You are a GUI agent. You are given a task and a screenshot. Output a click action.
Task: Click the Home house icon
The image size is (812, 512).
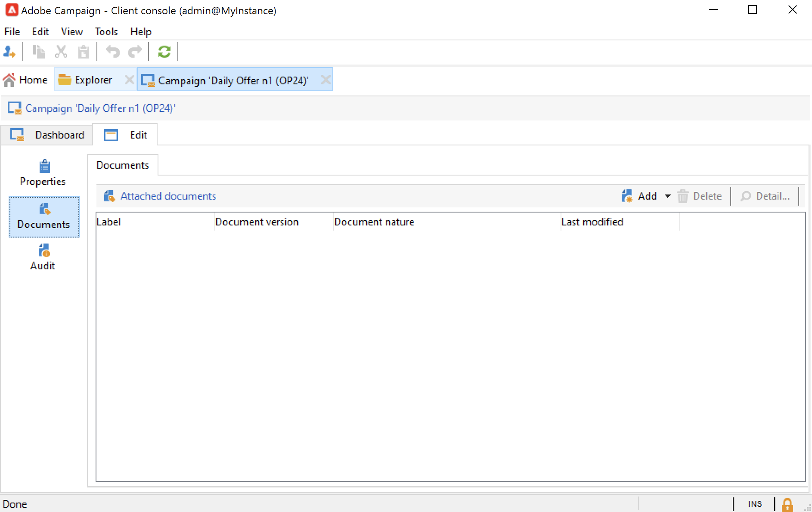click(9, 80)
